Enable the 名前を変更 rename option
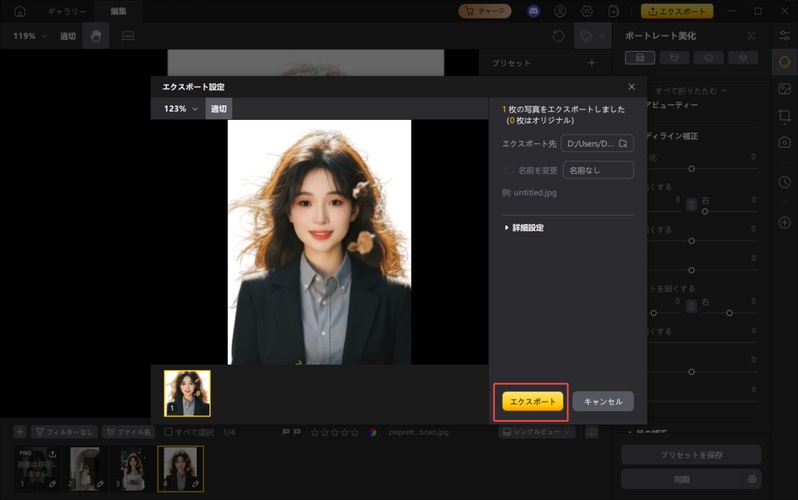 (x=509, y=170)
